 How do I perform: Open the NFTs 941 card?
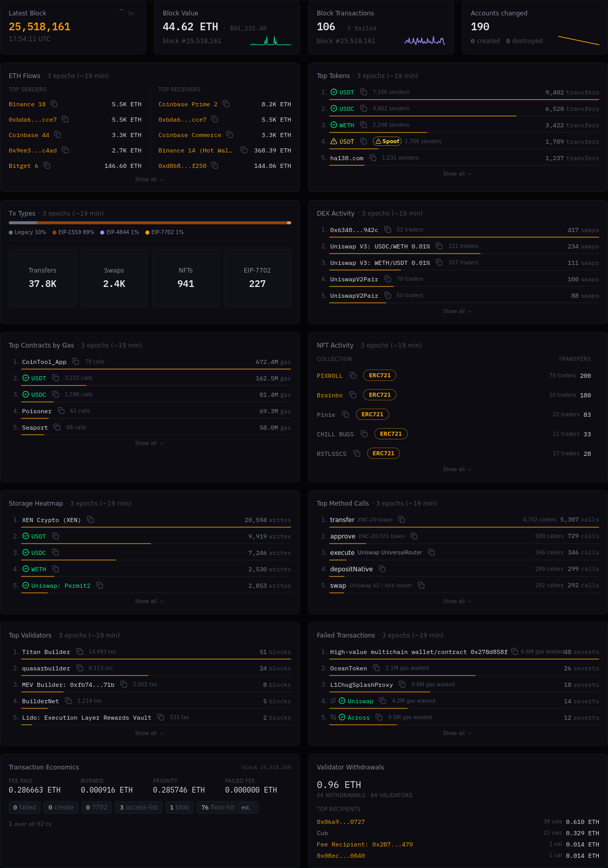click(x=186, y=278)
